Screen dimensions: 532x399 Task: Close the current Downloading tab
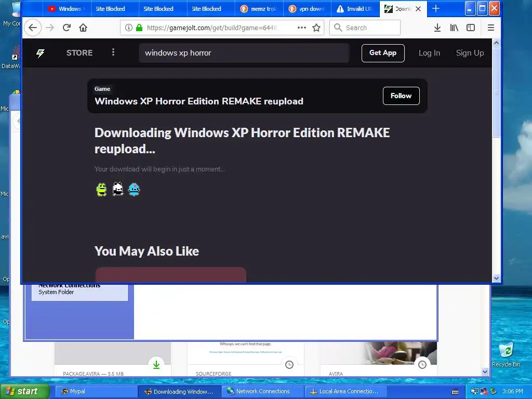tap(418, 9)
